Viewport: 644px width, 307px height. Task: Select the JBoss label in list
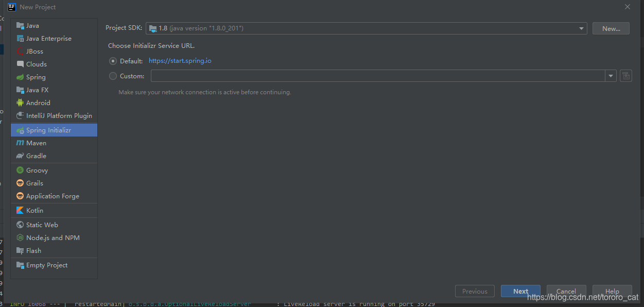click(x=34, y=51)
